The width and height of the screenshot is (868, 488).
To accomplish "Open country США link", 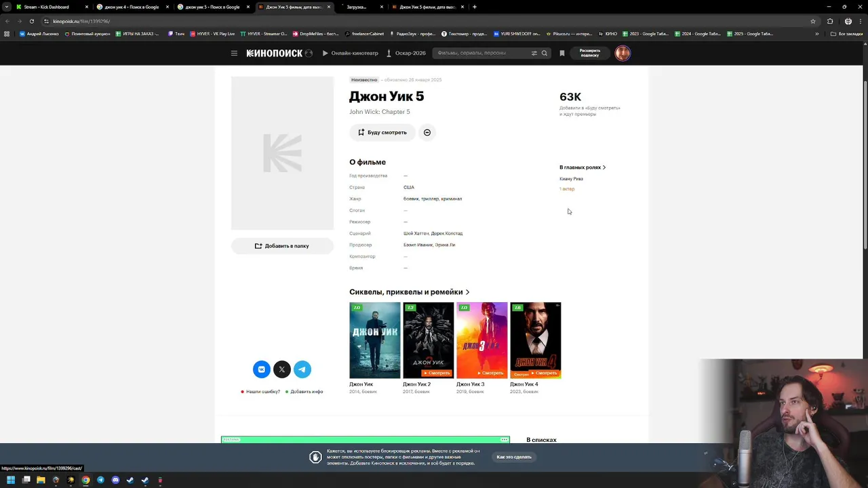I will tap(409, 187).
